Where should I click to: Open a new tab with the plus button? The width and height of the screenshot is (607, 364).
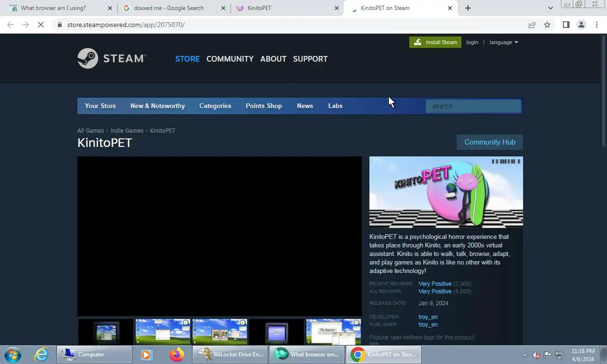[x=468, y=8]
